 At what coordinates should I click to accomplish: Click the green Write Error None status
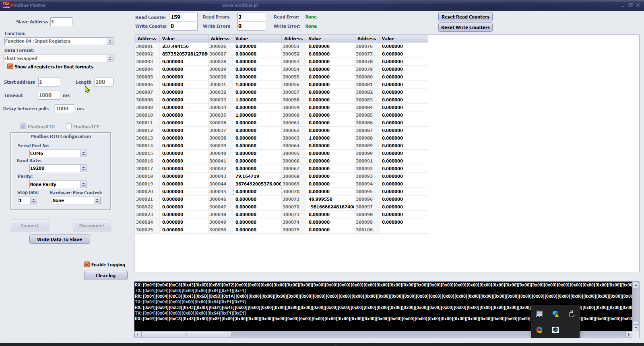point(311,26)
